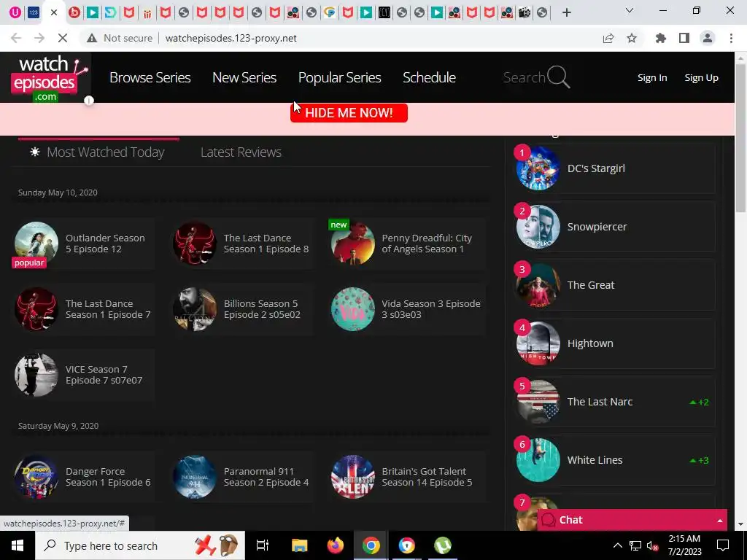The width and height of the screenshot is (747, 560).
Task: Open the tab search dropdown chevron
Action: [630, 10]
